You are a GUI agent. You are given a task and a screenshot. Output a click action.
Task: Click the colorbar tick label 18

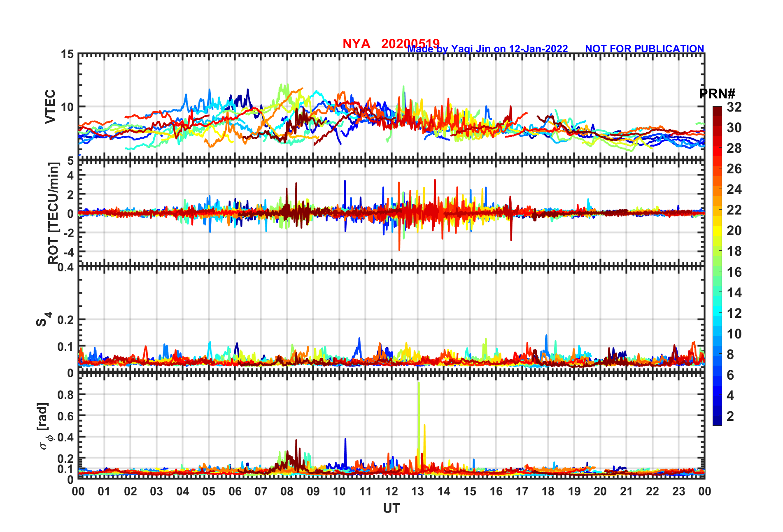pyautogui.click(x=734, y=251)
